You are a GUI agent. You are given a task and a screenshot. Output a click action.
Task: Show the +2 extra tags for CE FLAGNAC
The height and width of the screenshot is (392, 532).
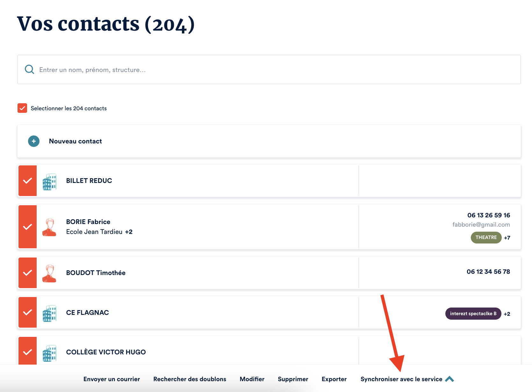[x=507, y=314]
